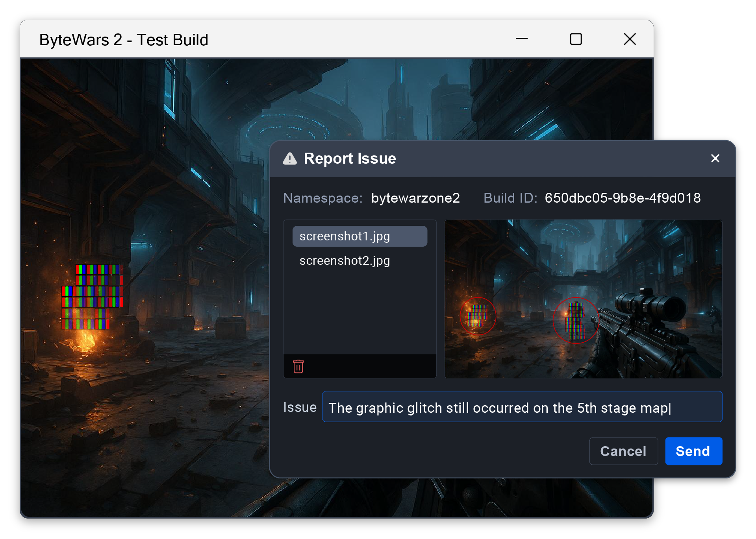Image resolution: width=756 pixels, height=539 pixels.
Task: Click the warning triangle icon
Action: [x=290, y=159]
